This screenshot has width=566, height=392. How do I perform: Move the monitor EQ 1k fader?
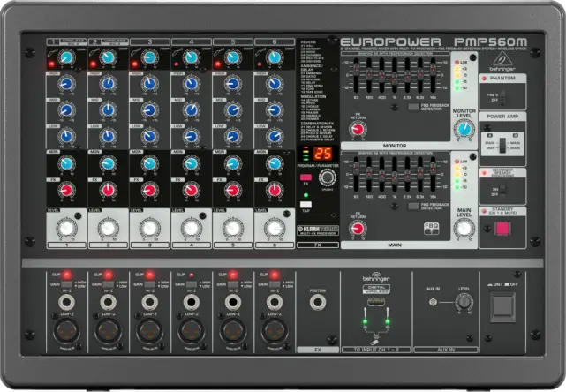tap(395, 78)
